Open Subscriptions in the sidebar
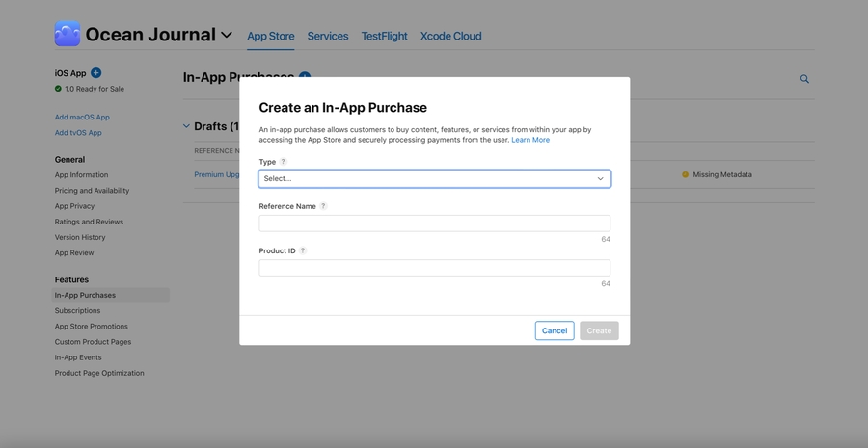Screen dimensions: 868x448 pos(77,310)
